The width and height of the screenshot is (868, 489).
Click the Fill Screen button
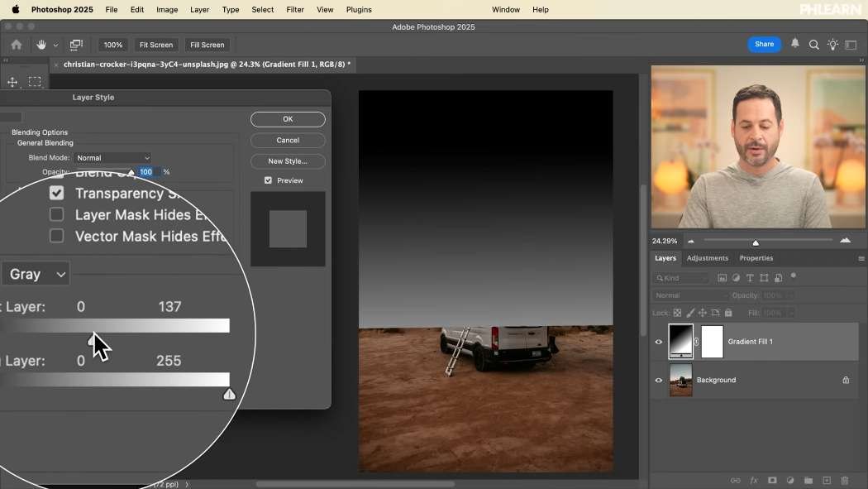[207, 45]
